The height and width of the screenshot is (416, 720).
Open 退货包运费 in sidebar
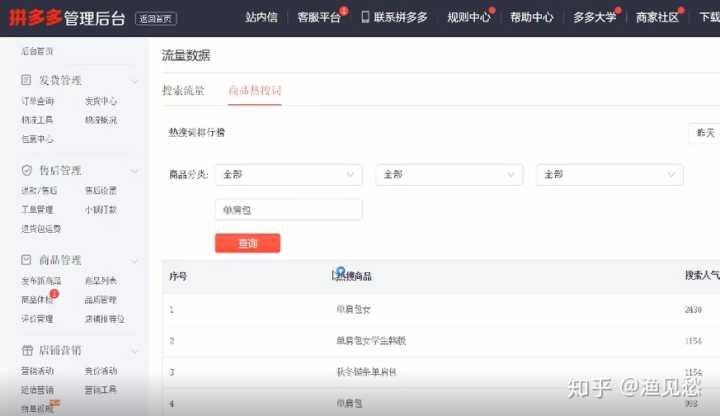click(x=41, y=229)
